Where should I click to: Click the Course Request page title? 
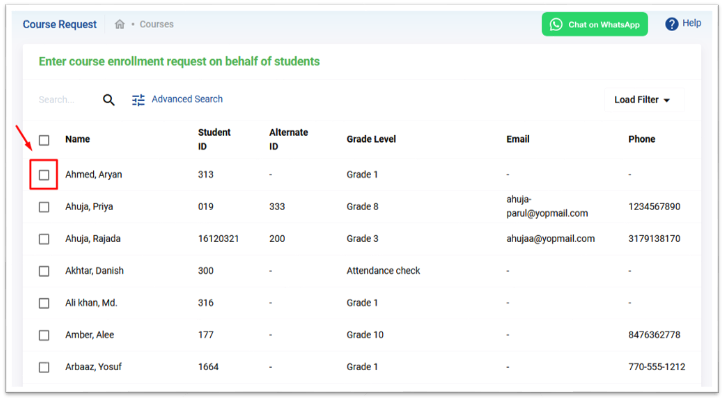click(60, 24)
